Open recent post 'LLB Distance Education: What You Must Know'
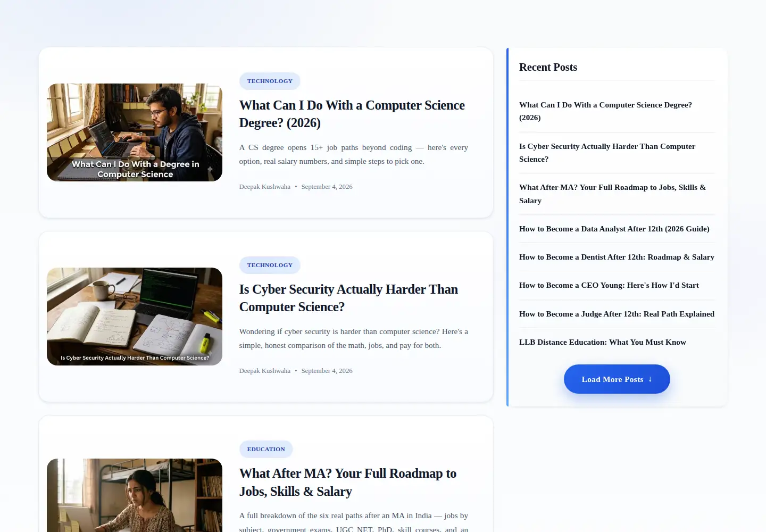766x532 pixels. coord(603,342)
